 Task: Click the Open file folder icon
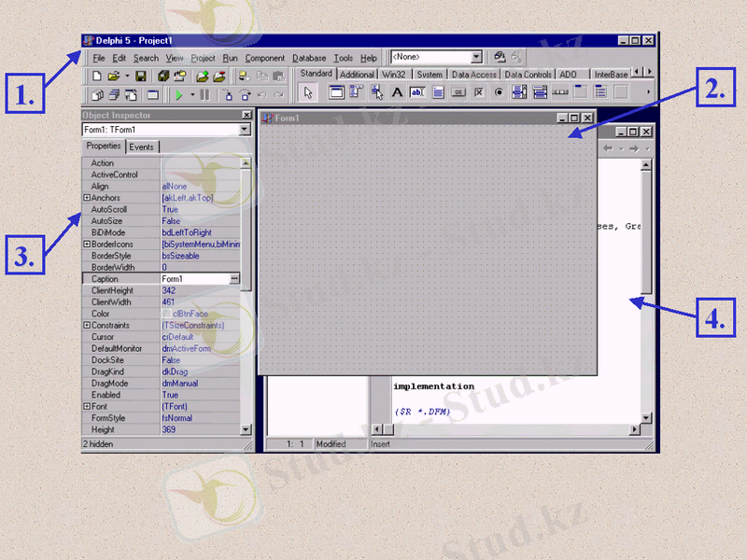point(113,76)
